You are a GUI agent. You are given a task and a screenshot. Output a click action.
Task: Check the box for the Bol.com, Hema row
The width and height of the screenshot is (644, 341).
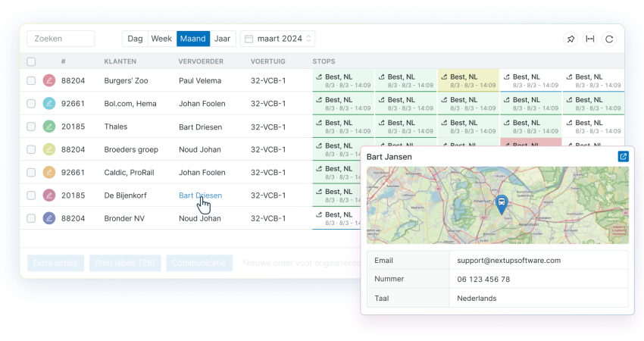[31, 104]
